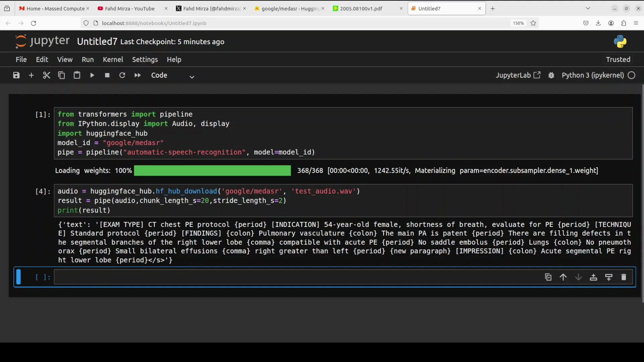Click inside the empty code cell input
The width and height of the screenshot is (644, 362).
click(295, 278)
